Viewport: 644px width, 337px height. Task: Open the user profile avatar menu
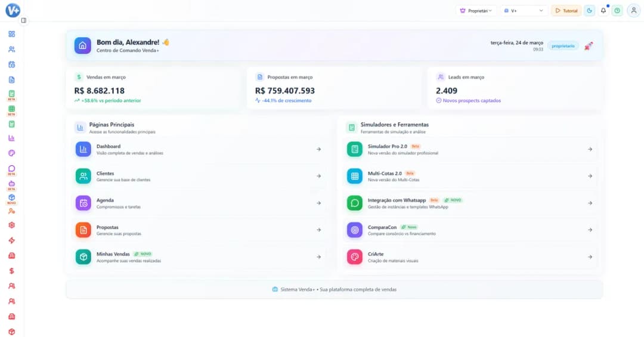(633, 11)
